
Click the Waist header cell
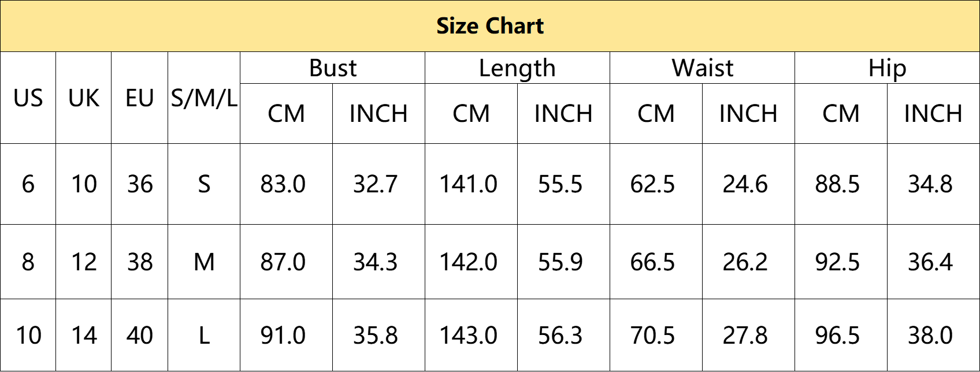(x=703, y=68)
